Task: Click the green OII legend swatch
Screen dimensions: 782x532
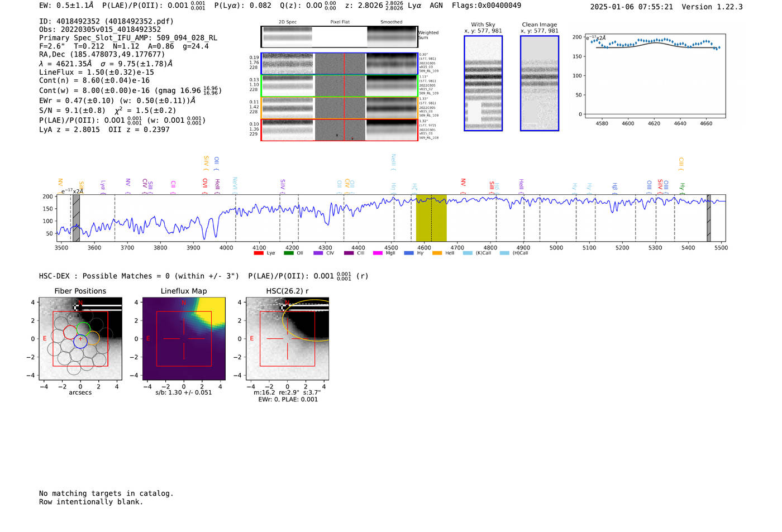Action: [x=288, y=253]
